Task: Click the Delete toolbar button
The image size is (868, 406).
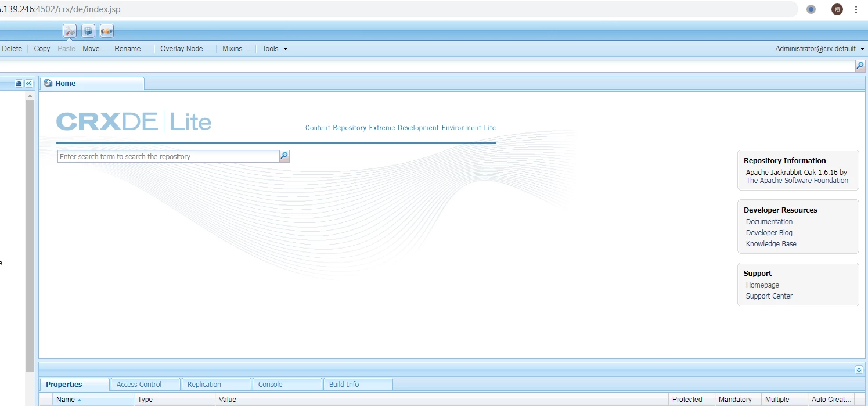Action: [x=12, y=49]
